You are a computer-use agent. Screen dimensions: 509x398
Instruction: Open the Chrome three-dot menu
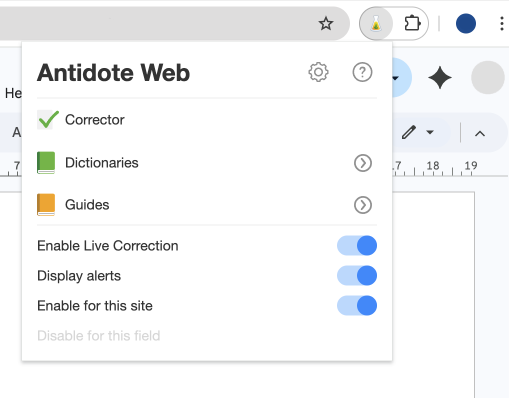[x=502, y=24]
